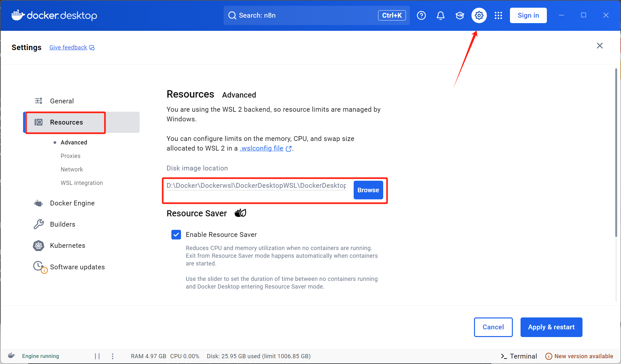Click the Builders wrench icon

(39, 224)
